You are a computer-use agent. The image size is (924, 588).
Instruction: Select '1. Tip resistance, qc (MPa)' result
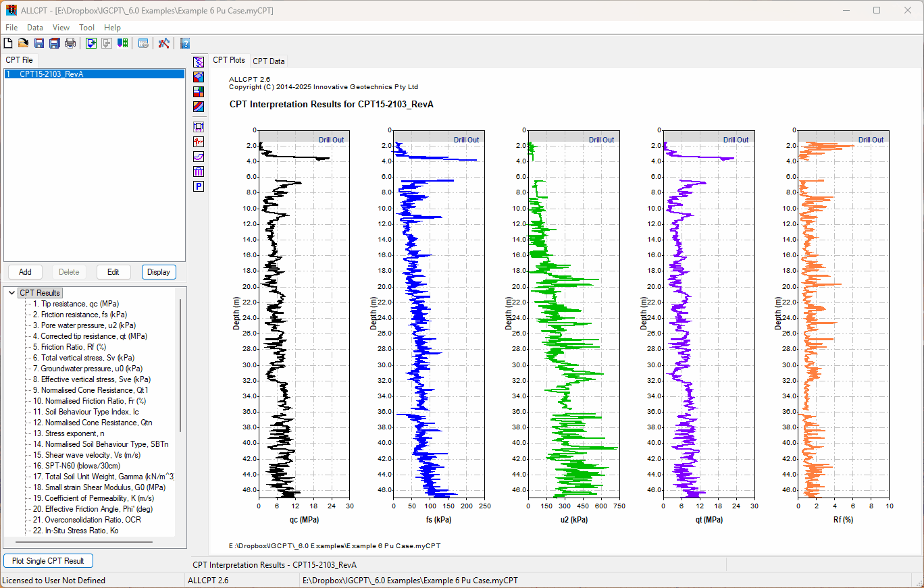click(76, 304)
